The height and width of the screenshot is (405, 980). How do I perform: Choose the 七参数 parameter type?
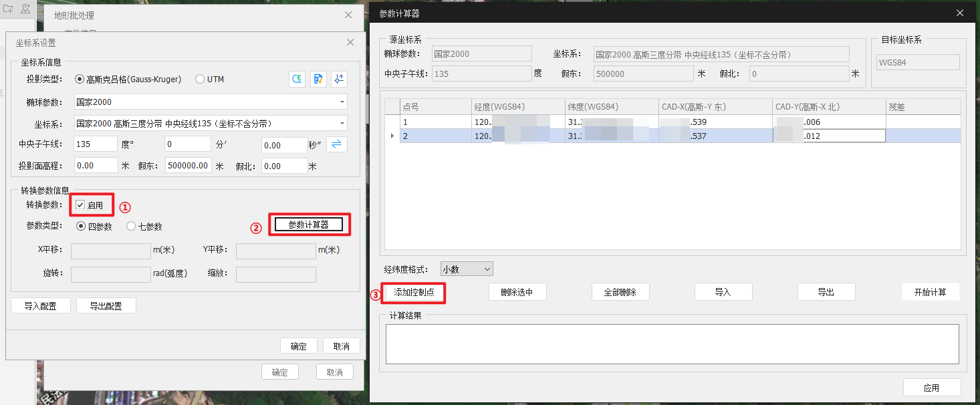pyautogui.click(x=131, y=227)
